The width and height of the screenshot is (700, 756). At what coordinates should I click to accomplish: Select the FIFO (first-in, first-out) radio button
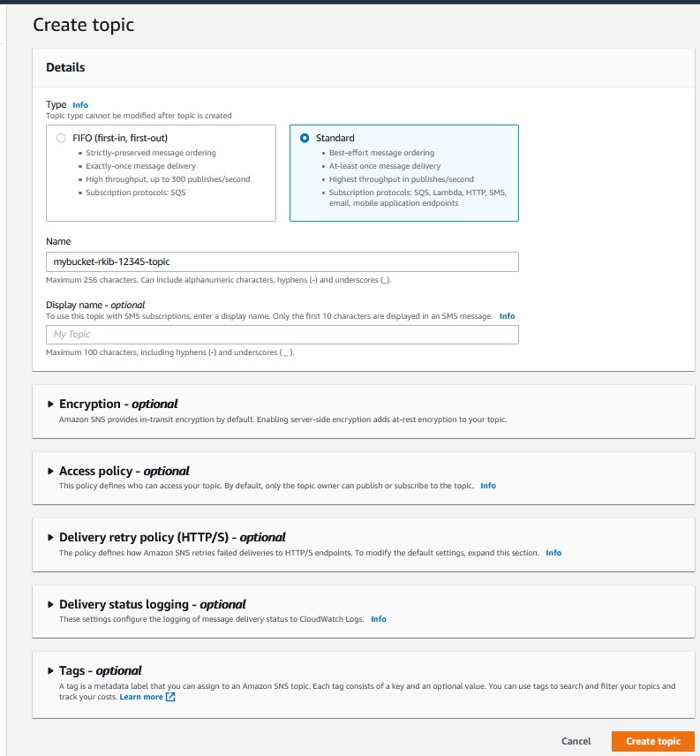[60, 138]
